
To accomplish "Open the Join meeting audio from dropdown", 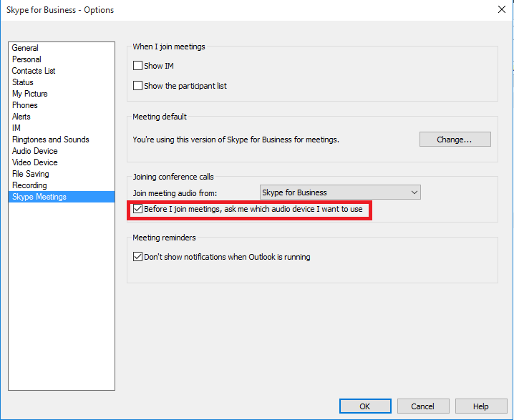I will coord(340,192).
